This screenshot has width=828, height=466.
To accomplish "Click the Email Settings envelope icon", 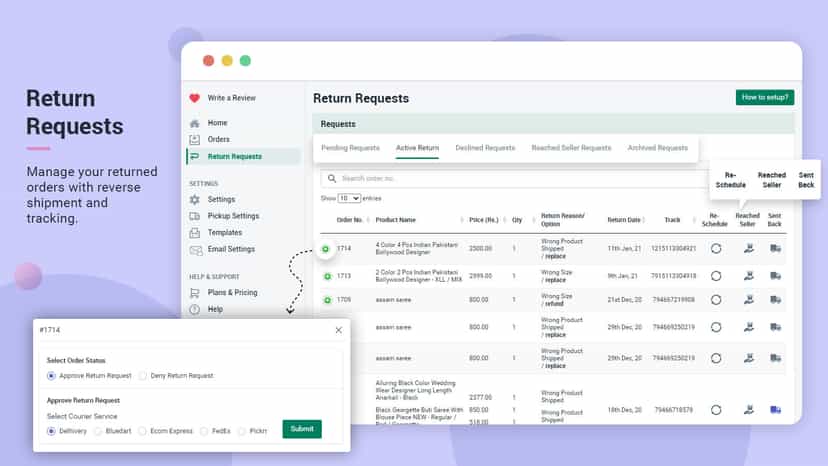I will pyautogui.click(x=195, y=250).
